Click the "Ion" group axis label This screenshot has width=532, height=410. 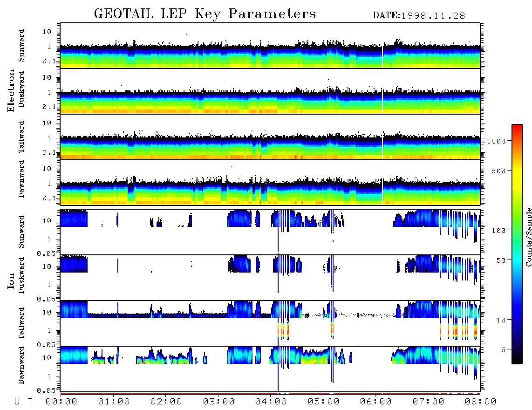click(11, 280)
